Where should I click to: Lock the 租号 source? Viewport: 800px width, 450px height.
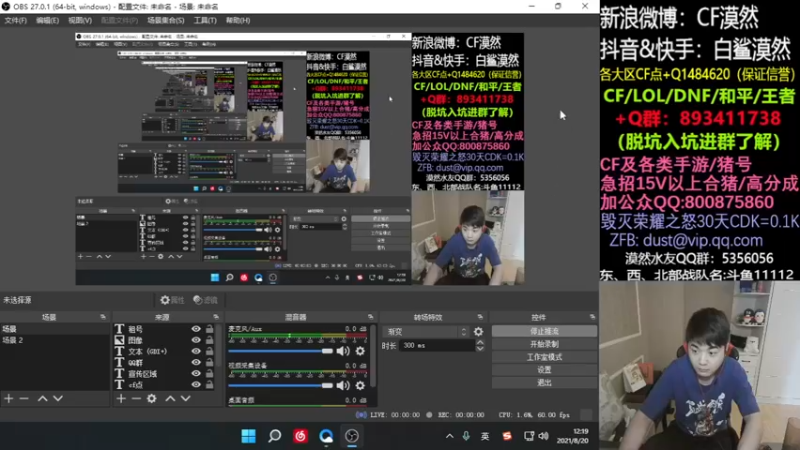point(209,329)
